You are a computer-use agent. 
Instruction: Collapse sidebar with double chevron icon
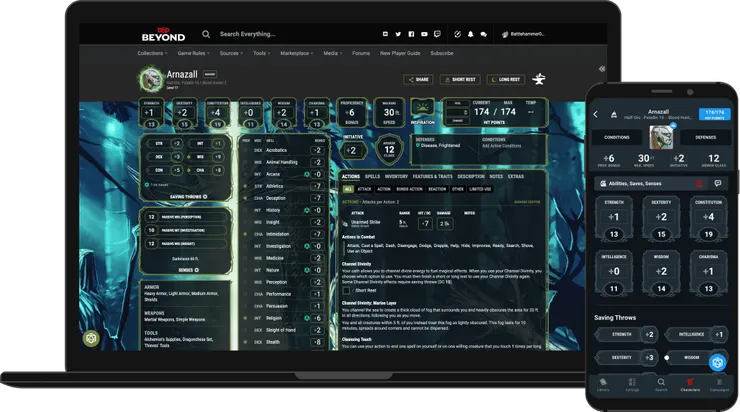pyautogui.click(x=602, y=69)
